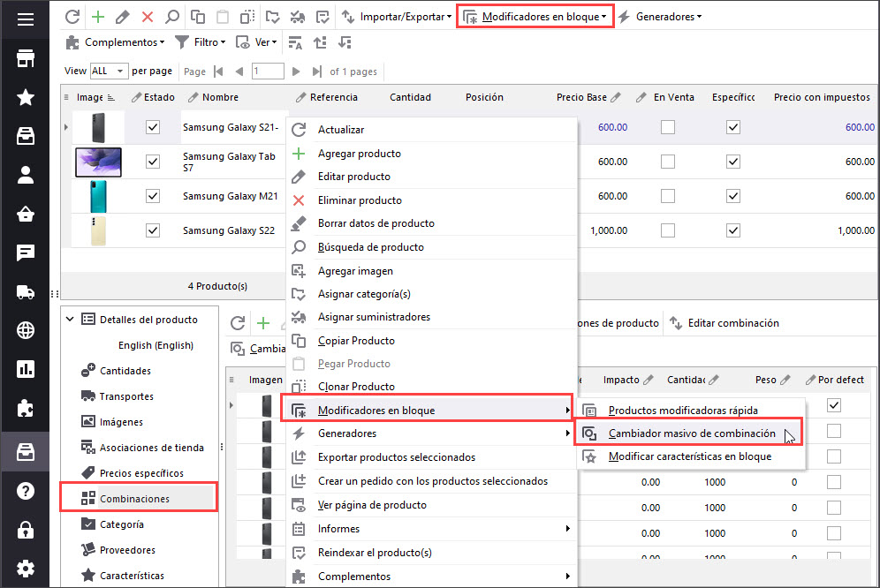This screenshot has width=880, height=588.
Task: Click the assign category folder toolbar icon
Action: (x=273, y=17)
